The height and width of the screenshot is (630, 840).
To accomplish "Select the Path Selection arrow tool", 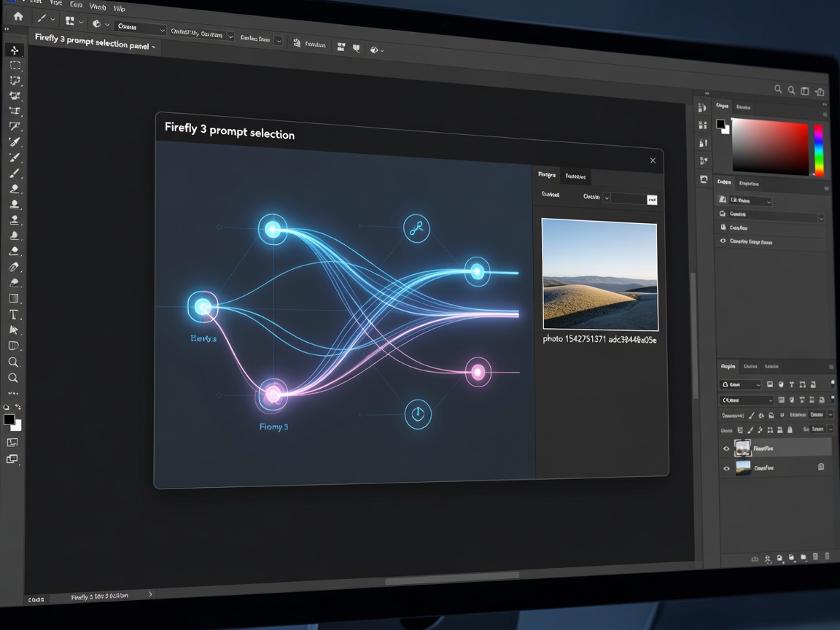I will click(14, 330).
